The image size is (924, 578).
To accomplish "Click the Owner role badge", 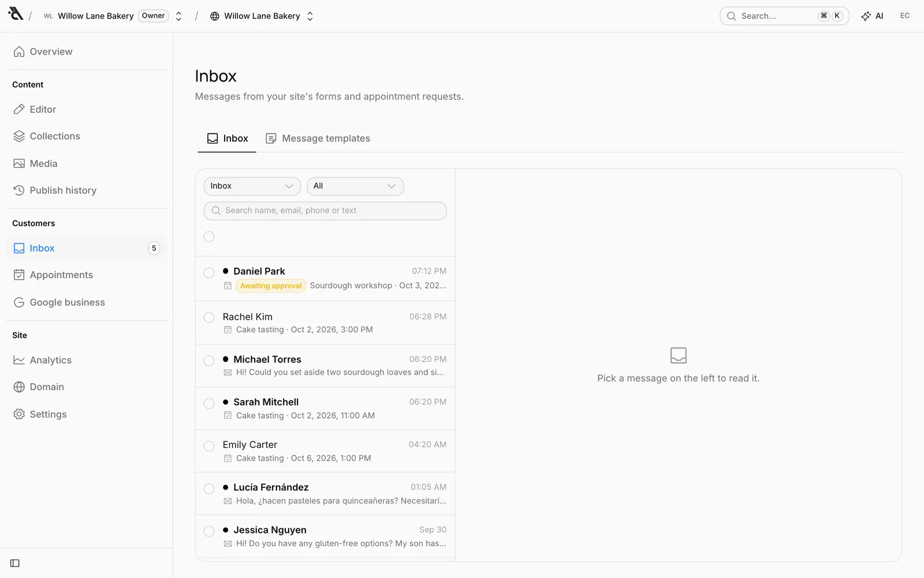I will [153, 16].
